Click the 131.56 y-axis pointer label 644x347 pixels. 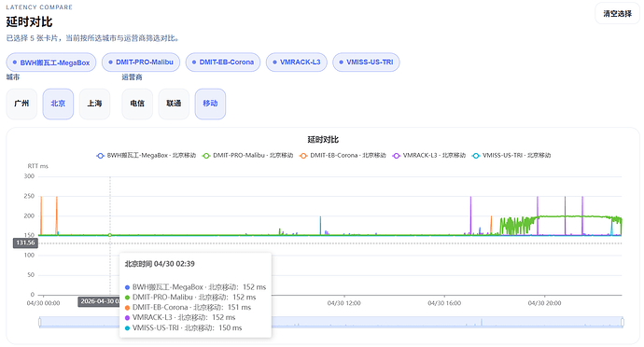pyautogui.click(x=25, y=243)
